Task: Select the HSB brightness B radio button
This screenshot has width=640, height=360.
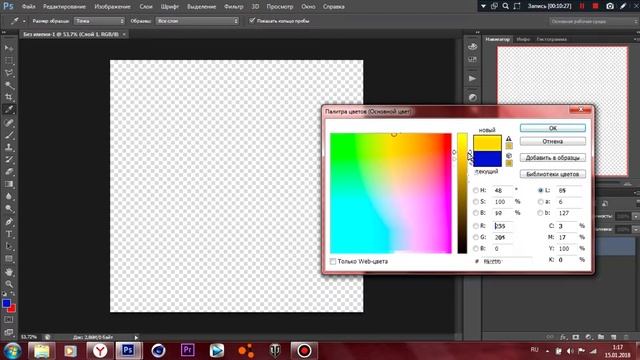Action: [476, 213]
